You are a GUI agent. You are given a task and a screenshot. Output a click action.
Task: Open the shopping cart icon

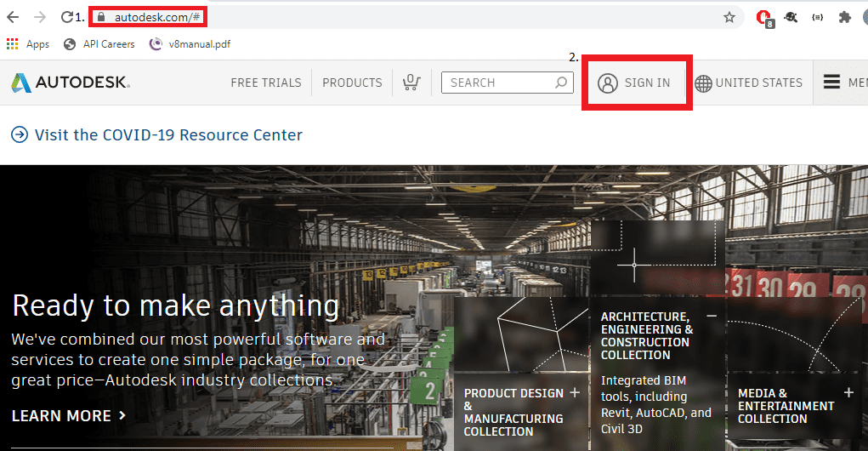pos(411,83)
